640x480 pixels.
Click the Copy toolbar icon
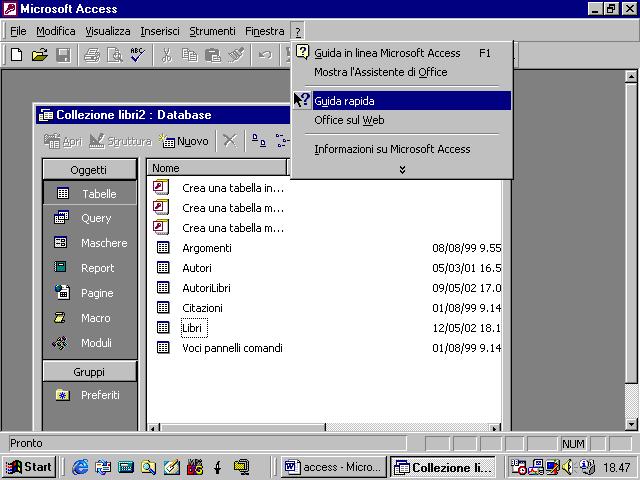189,55
